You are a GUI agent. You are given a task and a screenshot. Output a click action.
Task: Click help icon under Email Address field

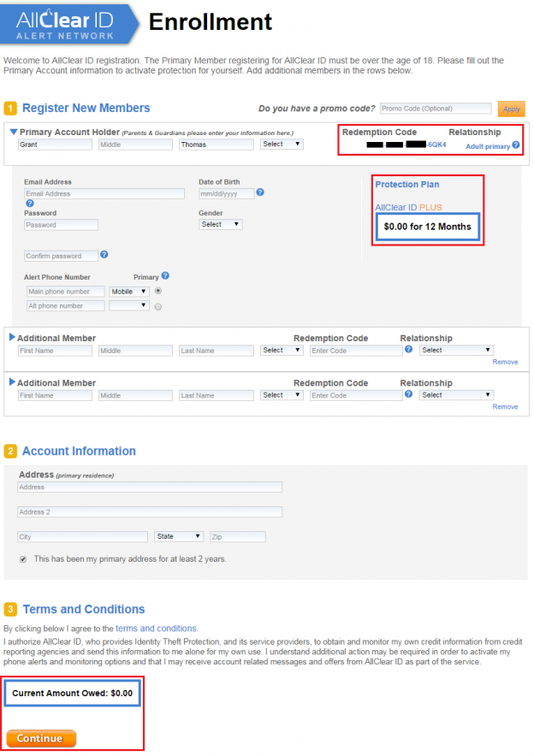(29, 204)
